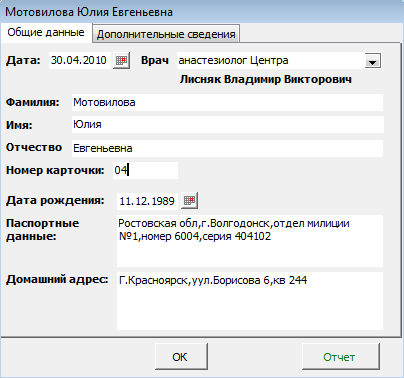This screenshot has width=404, height=378.
Task: Click the Домашний адрес label
Action: 57,279
